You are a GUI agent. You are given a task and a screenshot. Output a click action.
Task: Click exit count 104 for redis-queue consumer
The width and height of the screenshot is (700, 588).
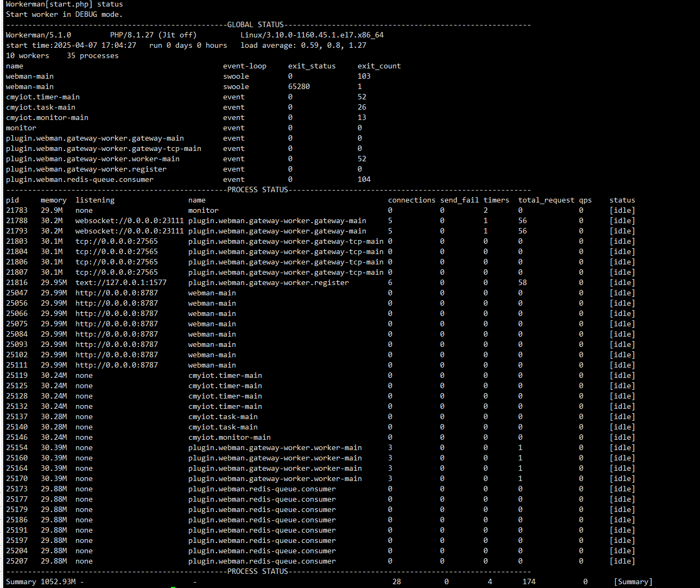364,179
